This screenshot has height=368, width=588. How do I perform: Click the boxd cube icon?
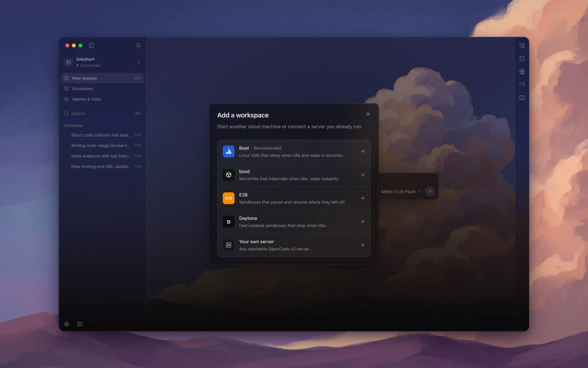pos(229,175)
